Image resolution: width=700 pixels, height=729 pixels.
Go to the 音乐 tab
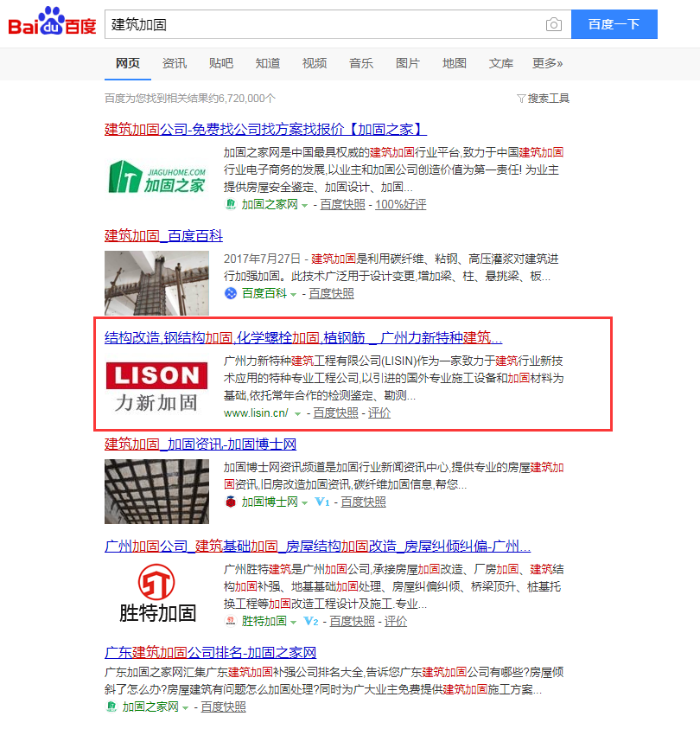coord(361,63)
